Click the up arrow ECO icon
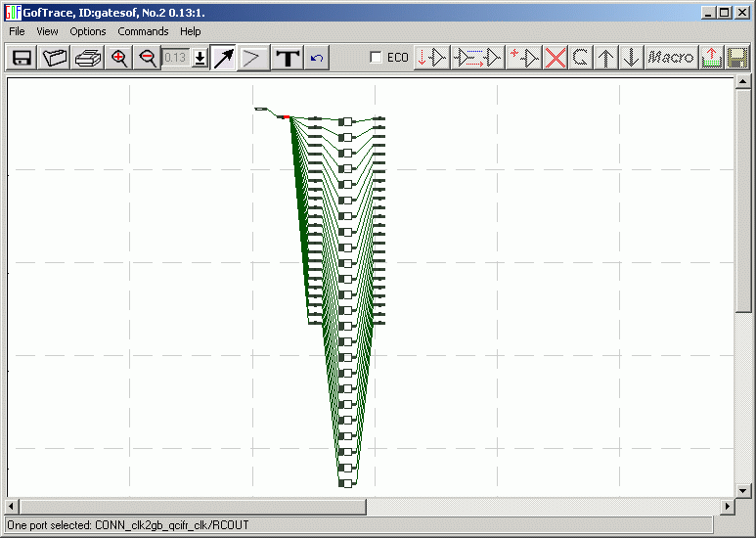 tap(606, 58)
